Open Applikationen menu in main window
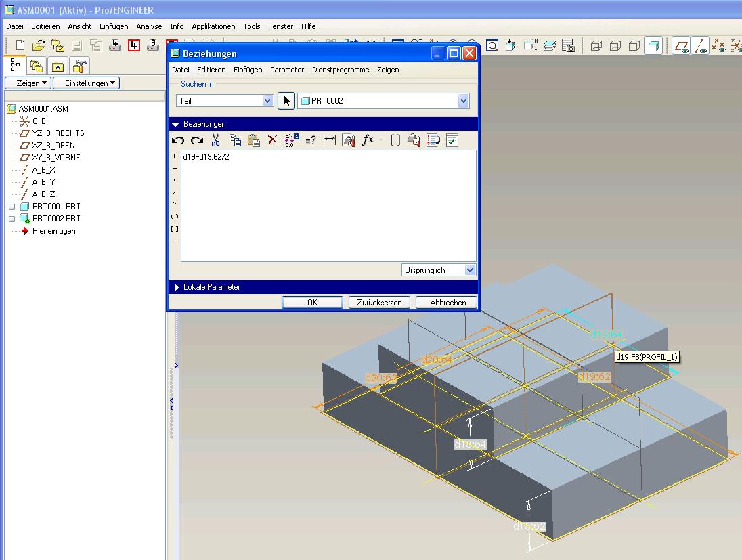Screen dimensions: 742x560 (x=213, y=26)
